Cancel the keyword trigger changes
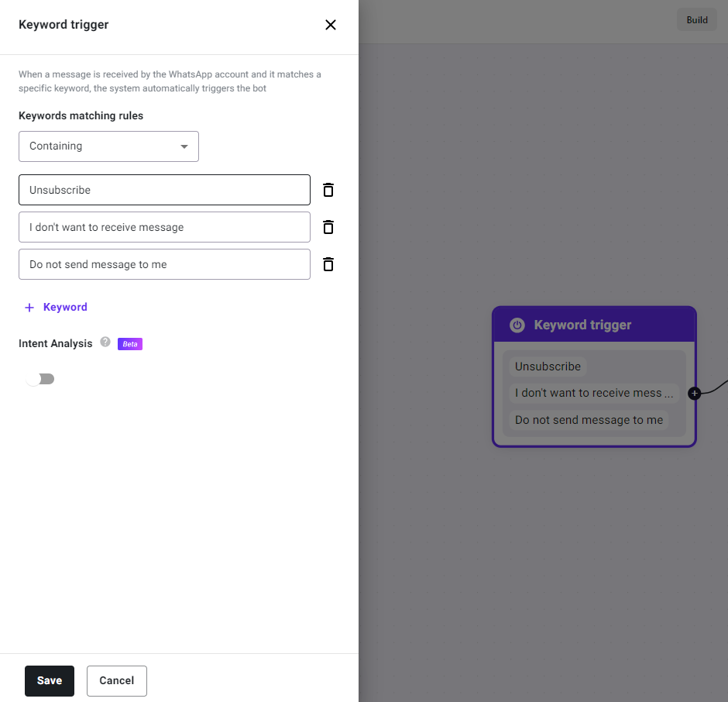The width and height of the screenshot is (728, 702). tap(117, 680)
